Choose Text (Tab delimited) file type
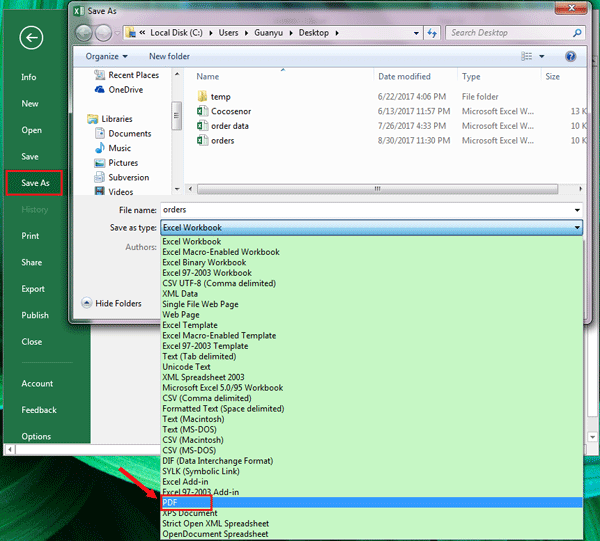600x541 pixels. (372, 357)
